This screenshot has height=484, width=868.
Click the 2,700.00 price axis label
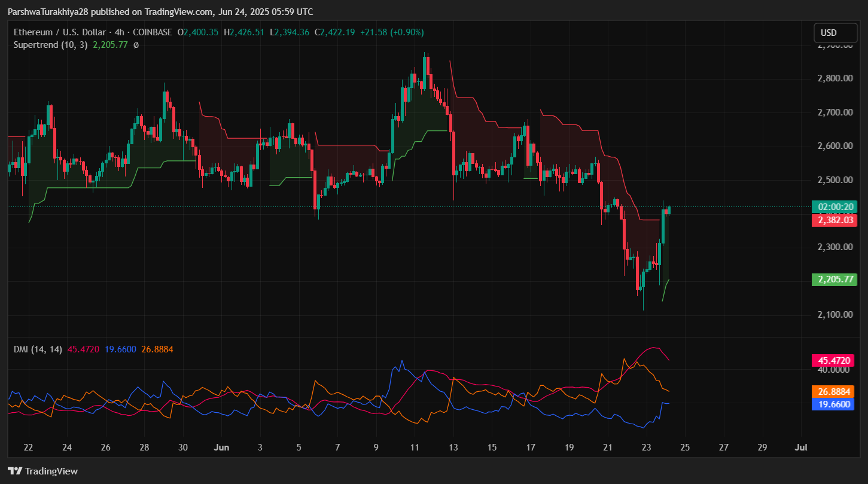pos(835,112)
